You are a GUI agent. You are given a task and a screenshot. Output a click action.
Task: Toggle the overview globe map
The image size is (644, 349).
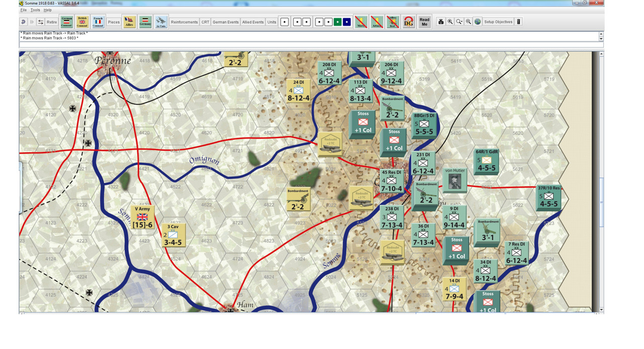(477, 22)
